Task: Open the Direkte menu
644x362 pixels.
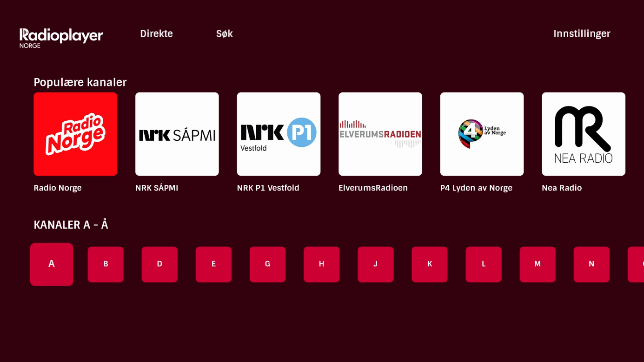Action: click(x=156, y=33)
